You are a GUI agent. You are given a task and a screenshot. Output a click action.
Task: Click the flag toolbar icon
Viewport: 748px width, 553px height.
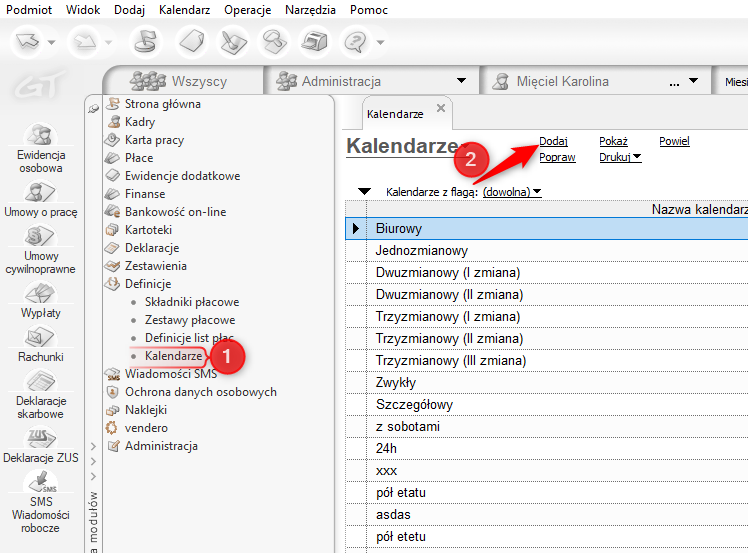[x=145, y=42]
